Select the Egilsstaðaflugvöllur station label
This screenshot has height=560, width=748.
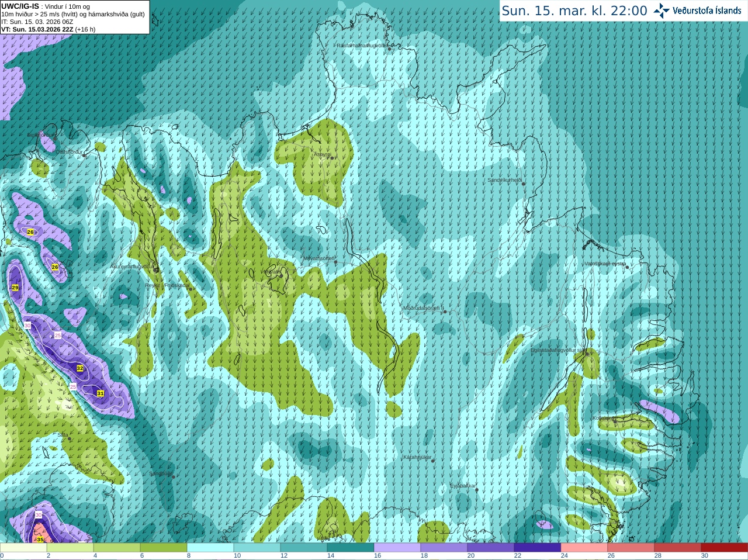[557, 350]
